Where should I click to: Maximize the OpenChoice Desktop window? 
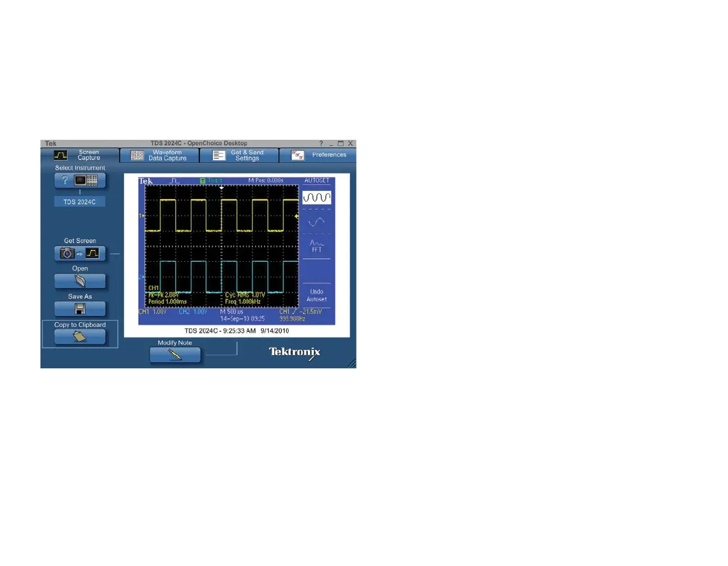click(x=340, y=144)
